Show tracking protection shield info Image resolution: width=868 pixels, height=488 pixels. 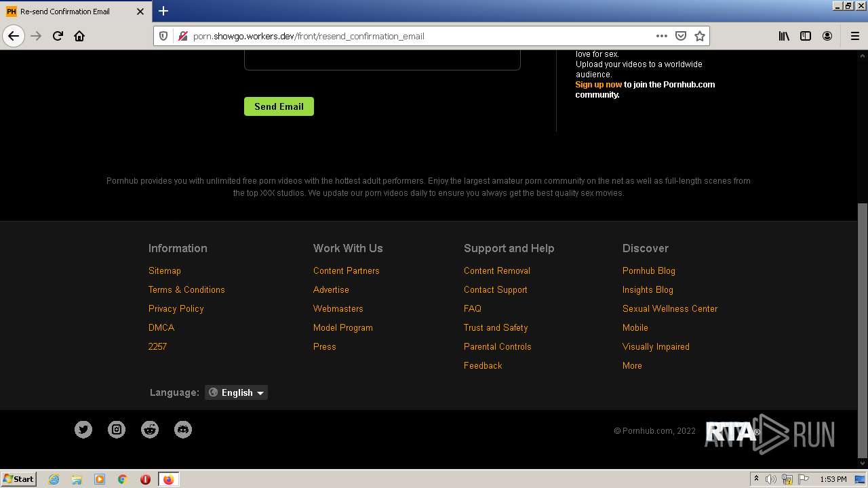point(163,36)
